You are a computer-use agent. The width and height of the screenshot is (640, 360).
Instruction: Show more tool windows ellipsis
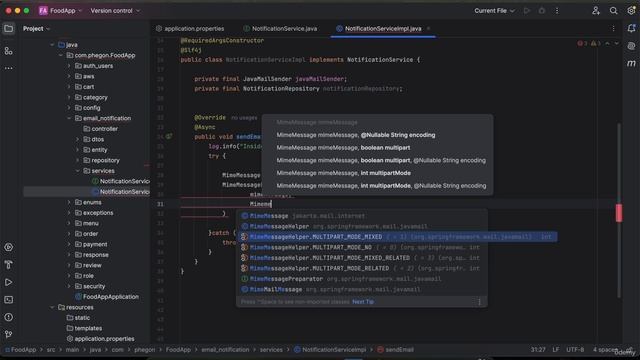(x=9, y=68)
